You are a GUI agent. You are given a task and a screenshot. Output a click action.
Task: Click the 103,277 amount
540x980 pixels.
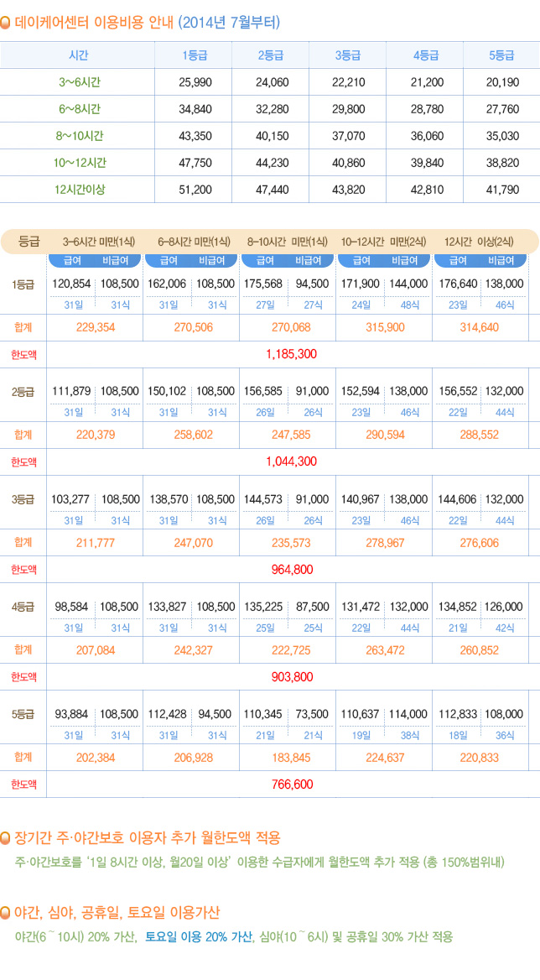click(x=71, y=499)
